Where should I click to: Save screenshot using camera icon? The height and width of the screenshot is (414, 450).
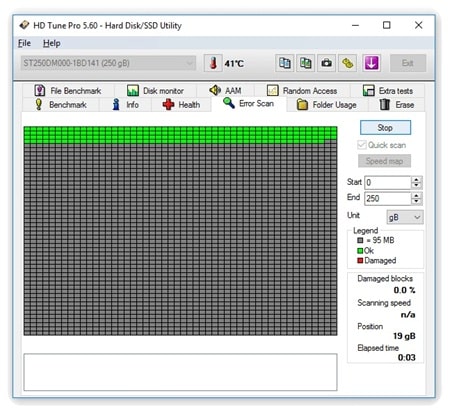tap(326, 63)
